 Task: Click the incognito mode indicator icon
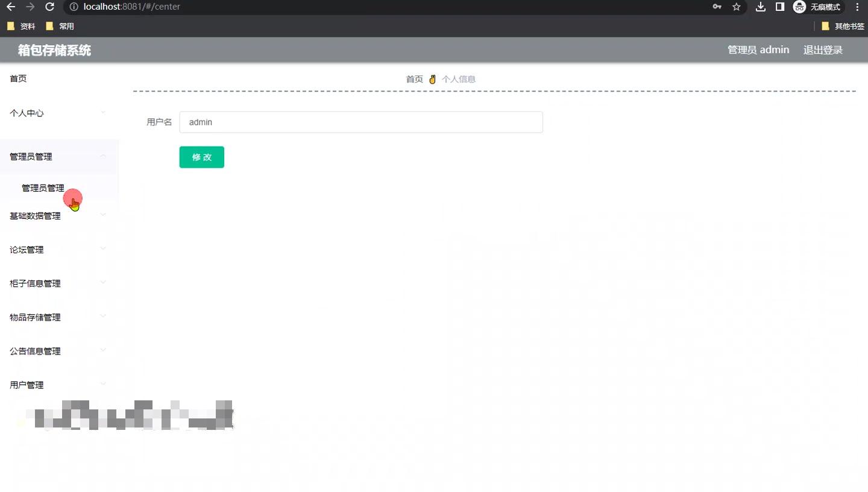799,7
